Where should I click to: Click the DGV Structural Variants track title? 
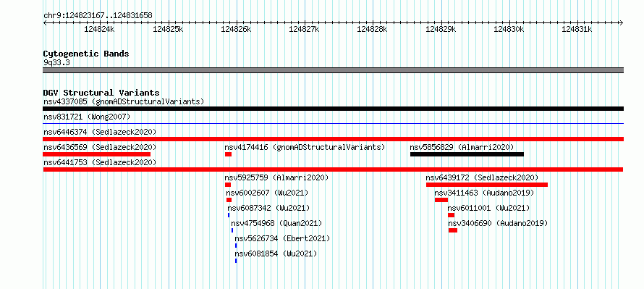click(101, 93)
